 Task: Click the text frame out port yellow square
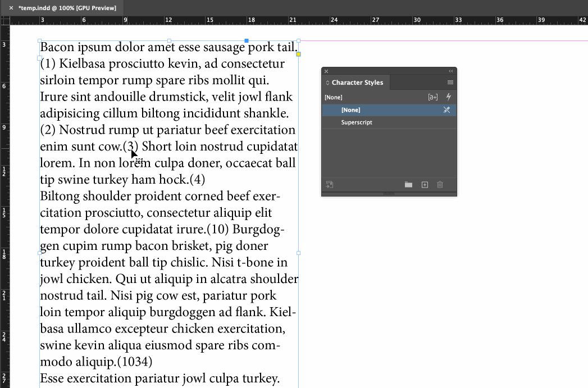[299, 54]
